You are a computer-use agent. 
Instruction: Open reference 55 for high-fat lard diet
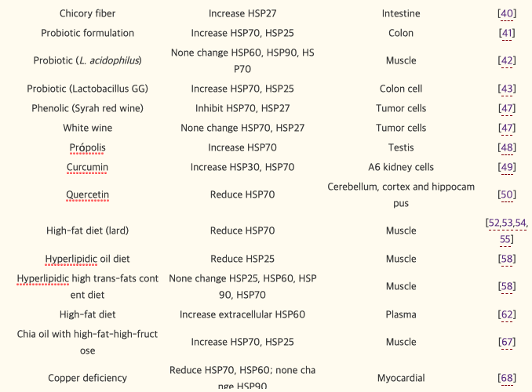(507, 238)
